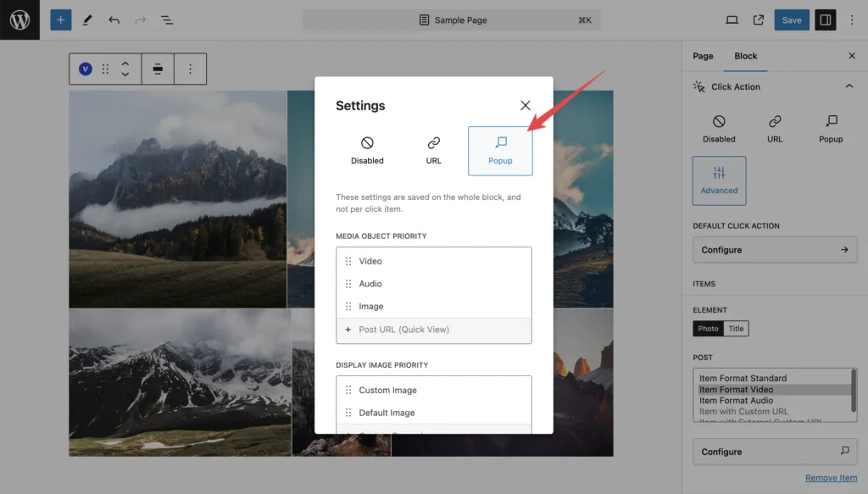Select Disabled click action in sidebar
868x494 pixels.
click(x=719, y=129)
